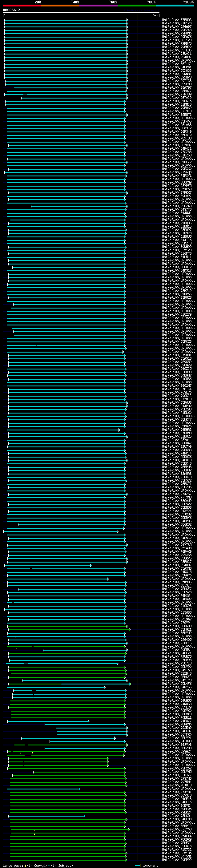Click the green ~80% identity legend segment
Viewport: 197px width, 868px height.
pos(137,6)
